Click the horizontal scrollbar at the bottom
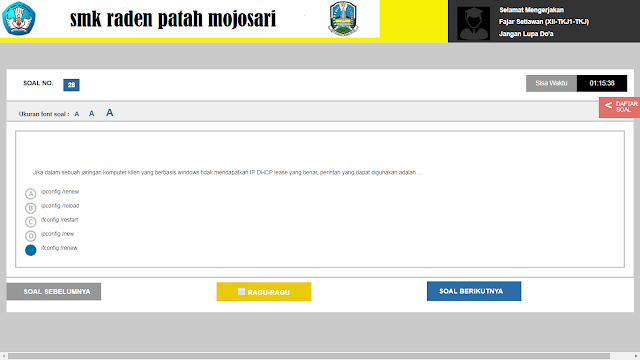Image resolution: width=640 pixels, height=360 pixels. [x=309, y=356]
